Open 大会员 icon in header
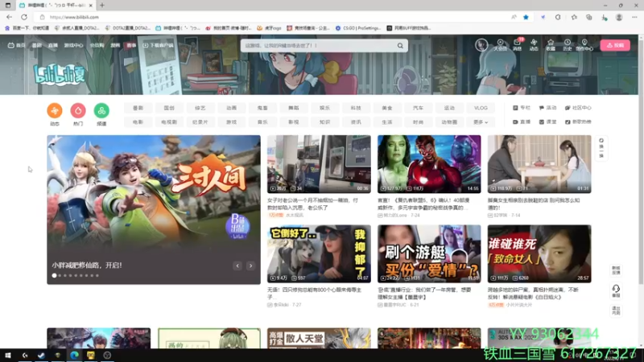 pyautogui.click(x=500, y=45)
